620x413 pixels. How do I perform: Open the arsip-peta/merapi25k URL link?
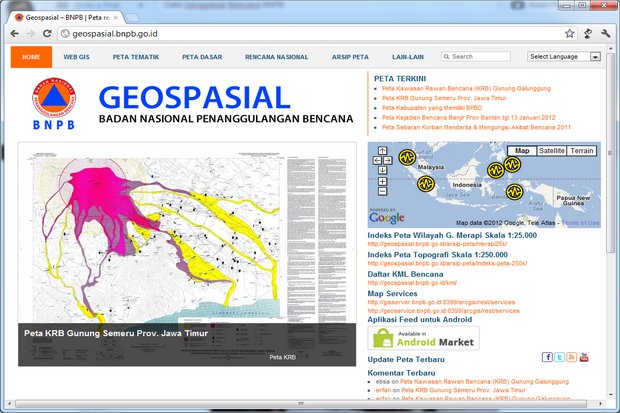click(x=437, y=244)
